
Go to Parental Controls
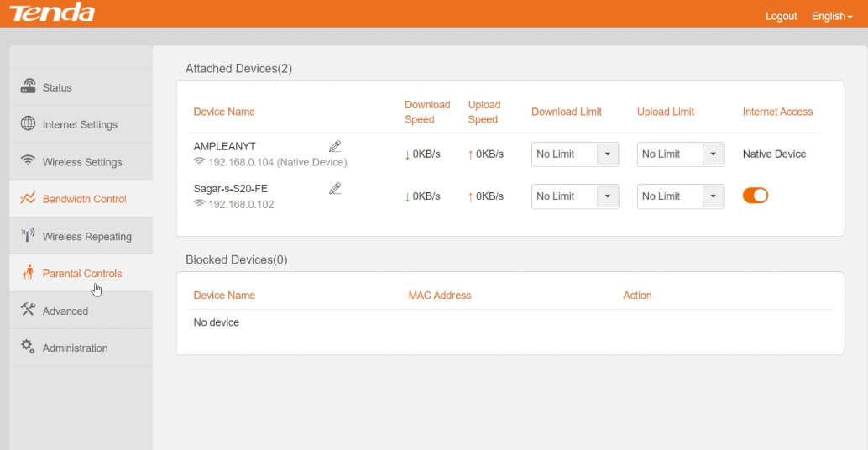point(81,274)
